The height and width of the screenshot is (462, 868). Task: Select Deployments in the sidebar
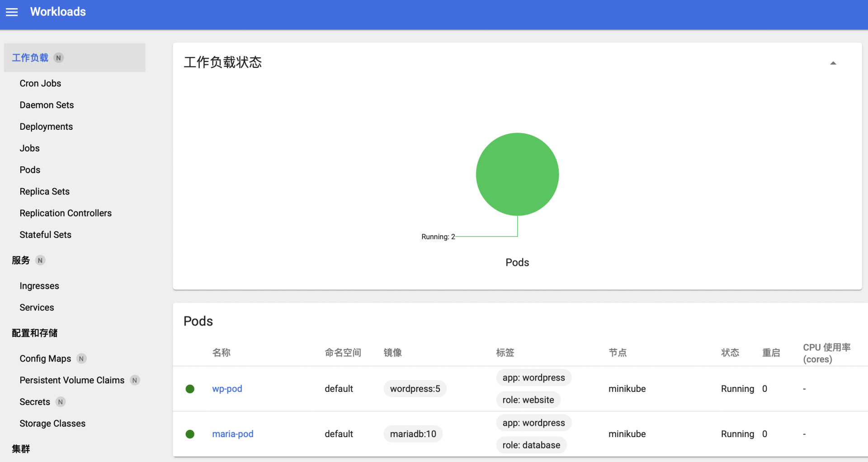[x=46, y=127]
